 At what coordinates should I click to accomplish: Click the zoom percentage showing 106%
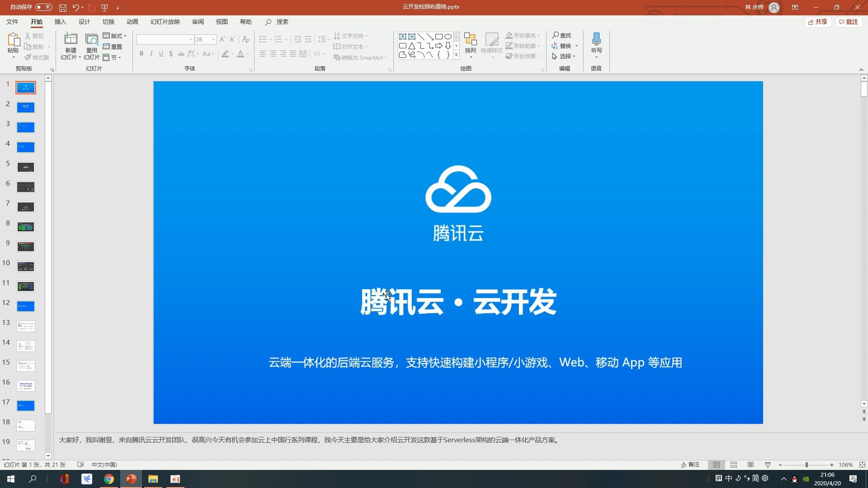click(846, 465)
